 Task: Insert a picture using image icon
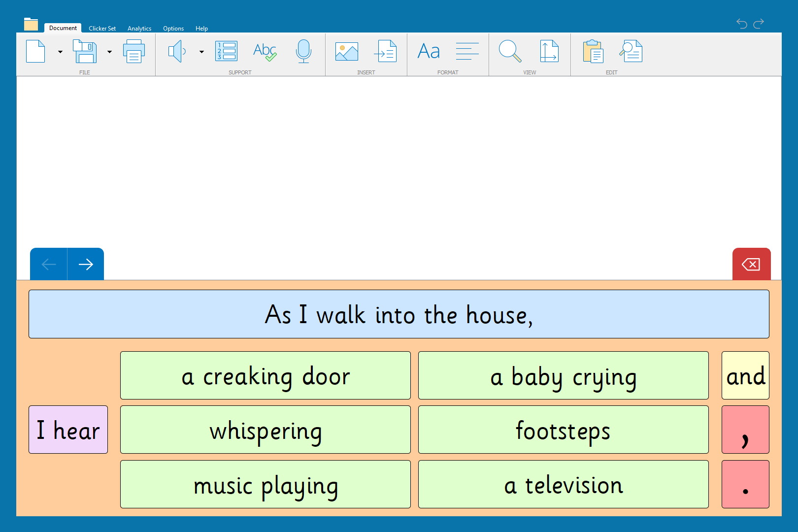tap(347, 51)
